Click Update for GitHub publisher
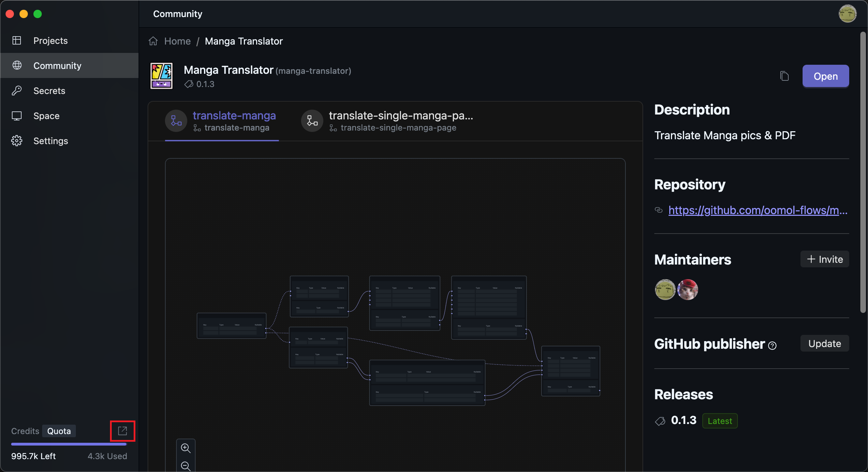Image resolution: width=868 pixels, height=472 pixels. [824, 344]
